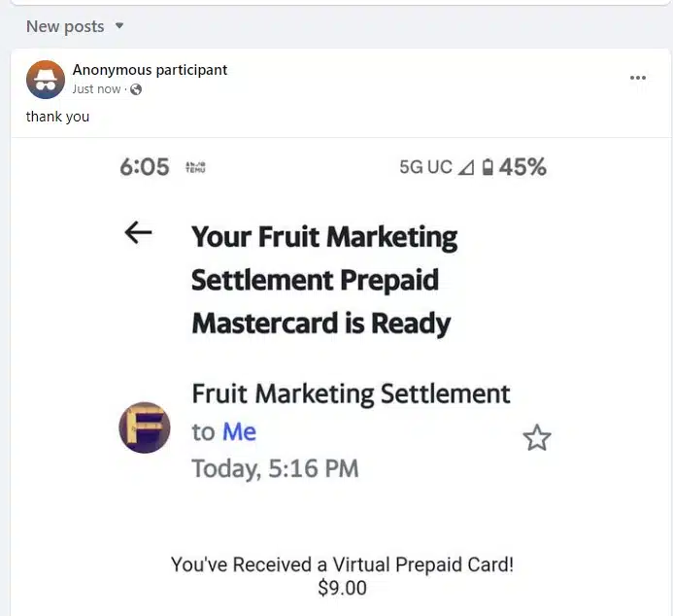
Task: Click the thank you post caption text
Action: 57,117
